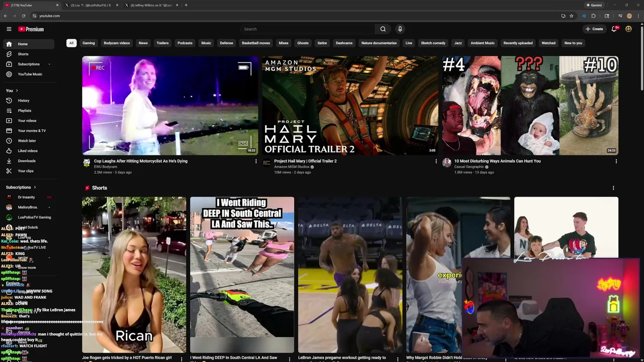Go back in the browser
This screenshot has height=362, width=644.
5,16
